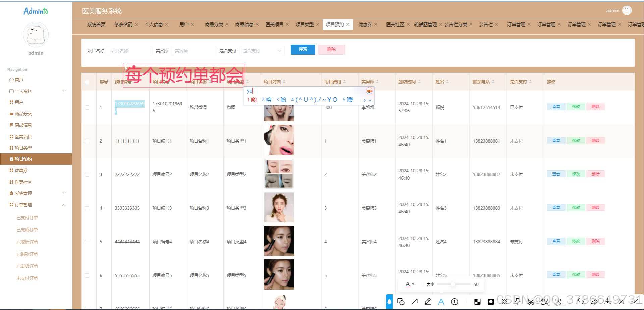Image resolution: width=644 pixels, height=310 pixels.
Task: Check the row 3 checkbox
Action: coord(87,174)
